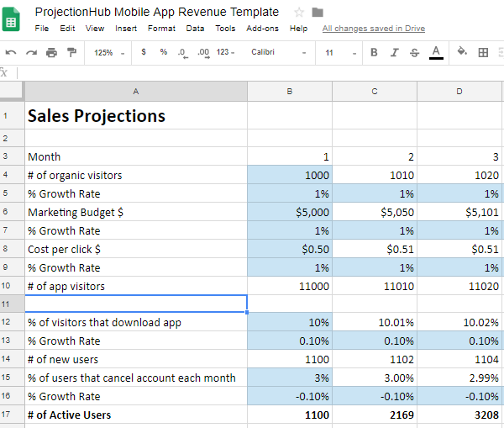
Task: Open the Insert menu
Action: [x=126, y=29]
